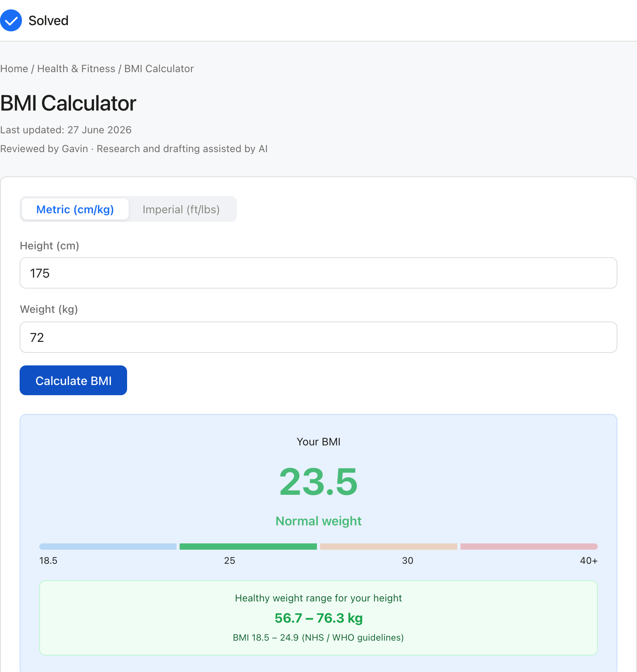Switch to Imperial (ft/lbs) units

pos(181,209)
